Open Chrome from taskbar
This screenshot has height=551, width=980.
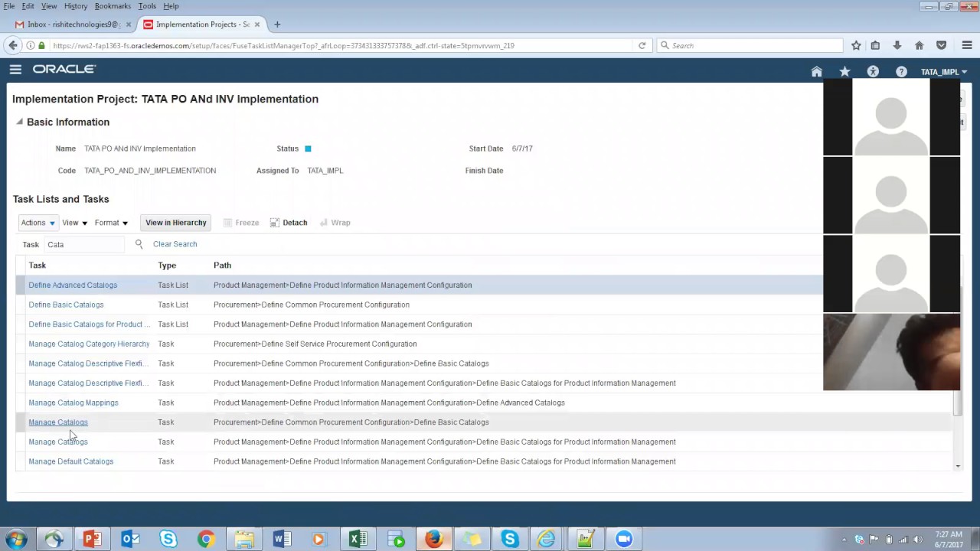206,540
